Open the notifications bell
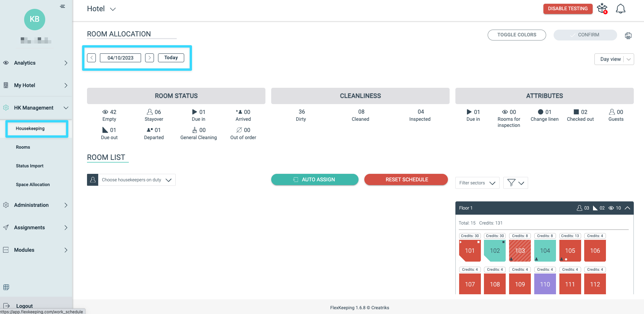Image resolution: width=644 pixels, height=314 pixels. tap(621, 9)
